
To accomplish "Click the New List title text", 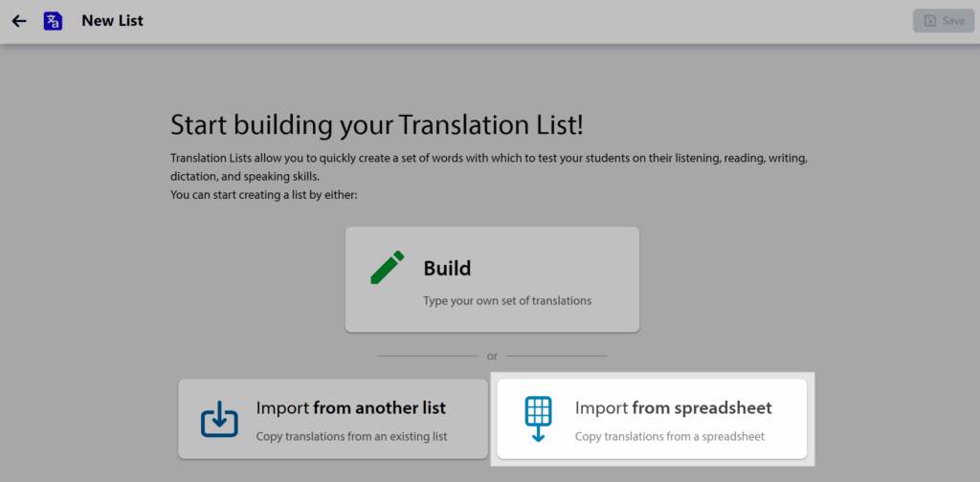I will tap(113, 21).
